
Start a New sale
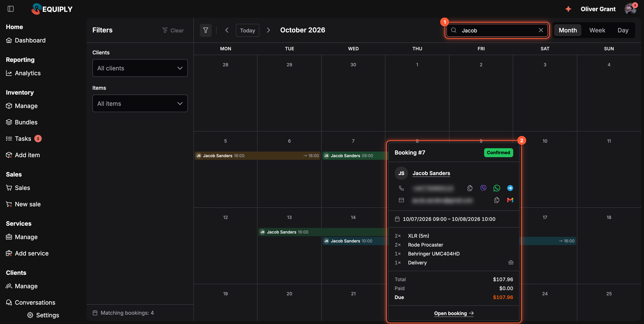pyautogui.click(x=23, y=204)
